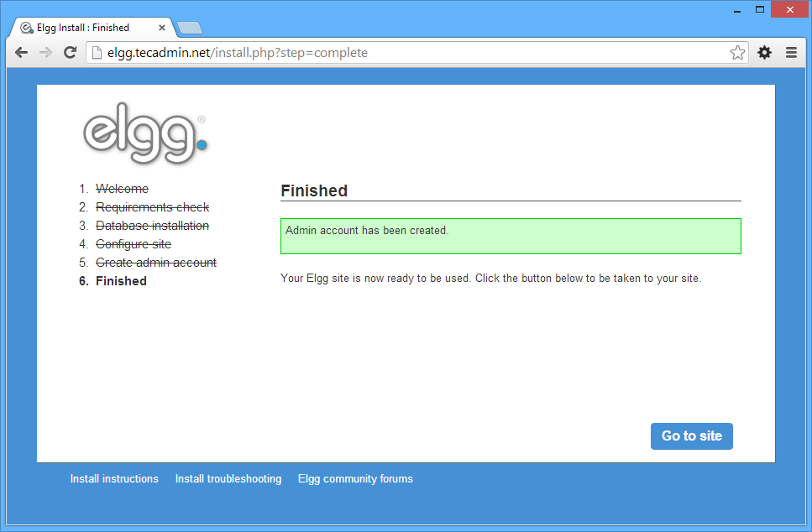812x532 pixels.
Task: Open the Chrome hamburger menu
Action: [x=791, y=52]
